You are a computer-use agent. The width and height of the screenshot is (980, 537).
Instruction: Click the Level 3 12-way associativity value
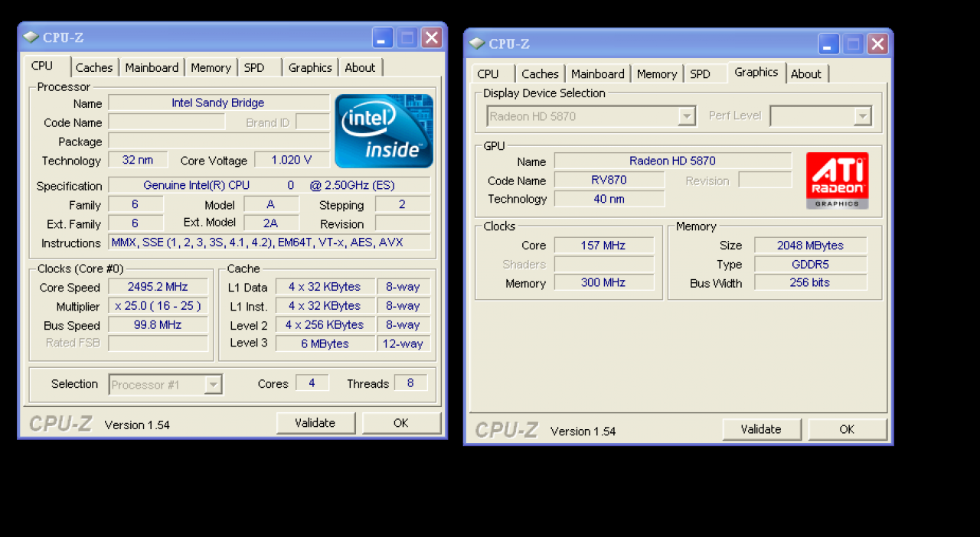point(403,343)
